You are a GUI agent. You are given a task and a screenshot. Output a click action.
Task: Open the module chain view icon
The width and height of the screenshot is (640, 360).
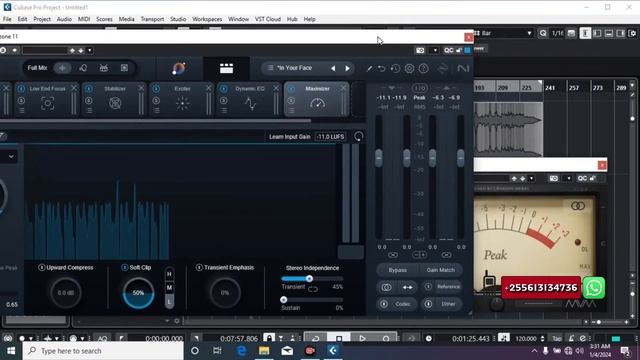click(227, 68)
